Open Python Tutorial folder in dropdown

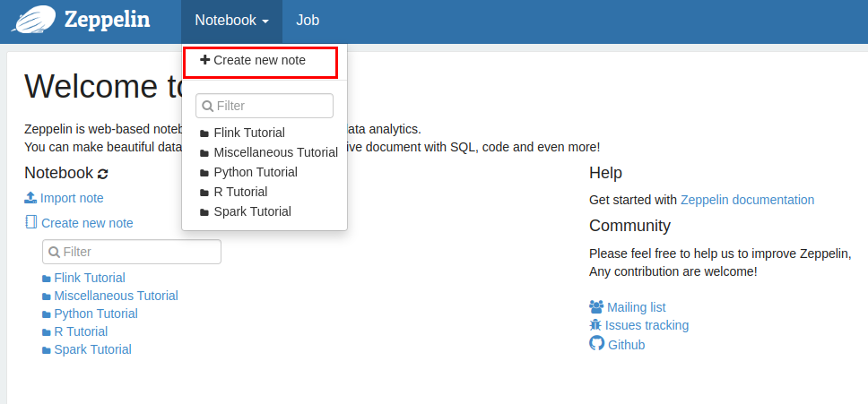(256, 172)
